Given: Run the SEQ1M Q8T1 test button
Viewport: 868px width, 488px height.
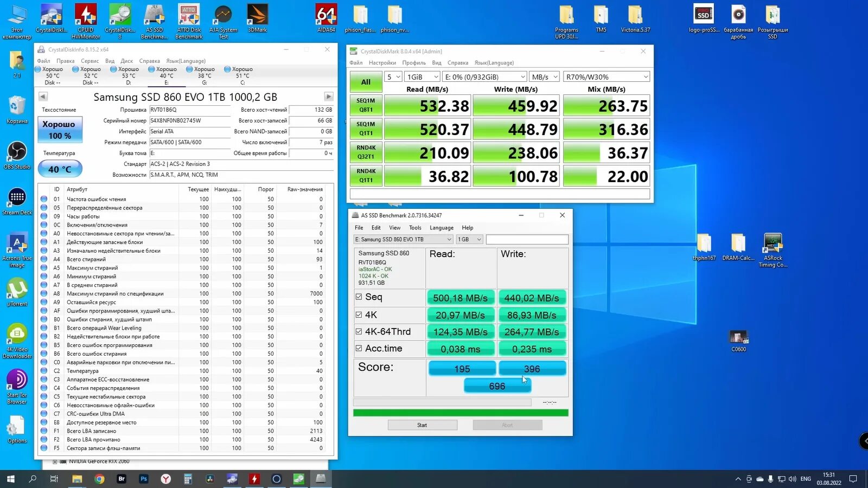Looking at the screenshot, I should pyautogui.click(x=366, y=105).
